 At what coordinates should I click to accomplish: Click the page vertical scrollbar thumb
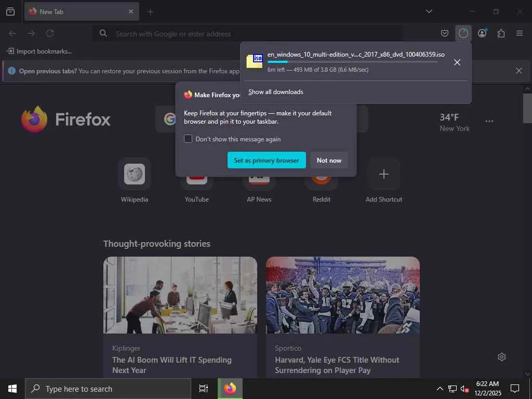[x=527, y=109]
